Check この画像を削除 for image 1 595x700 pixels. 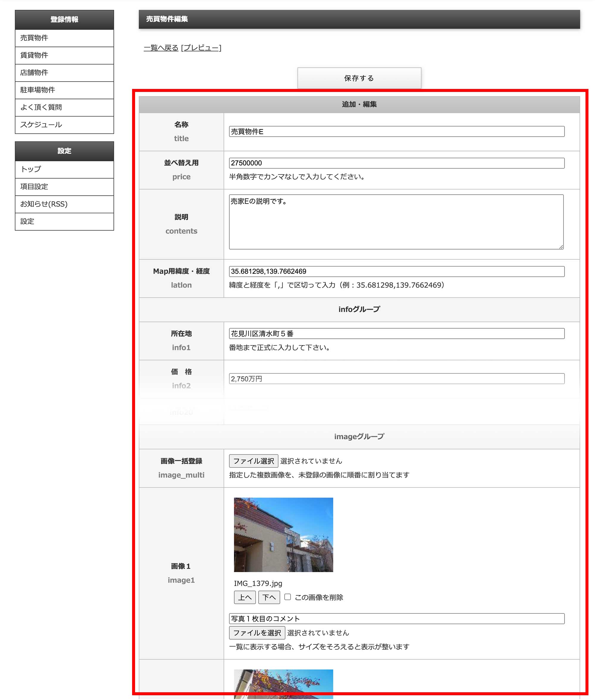click(287, 597)
